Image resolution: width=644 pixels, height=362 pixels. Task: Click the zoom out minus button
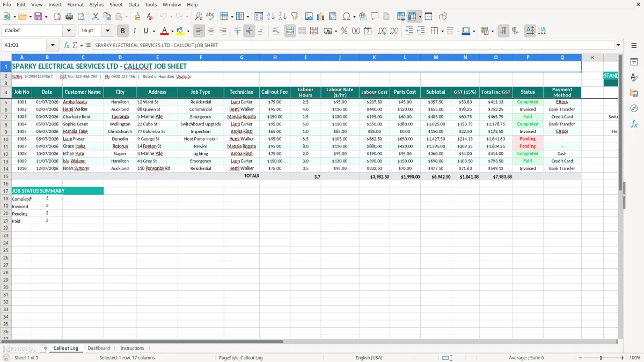580,358
